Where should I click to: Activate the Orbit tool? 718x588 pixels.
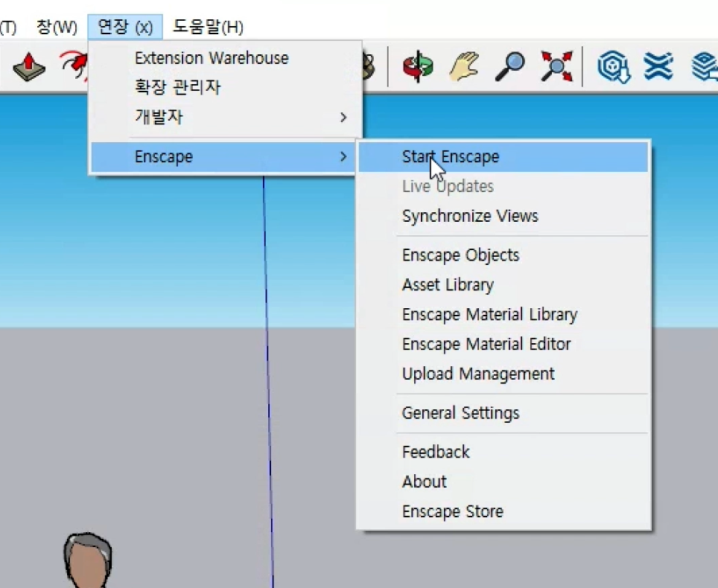(418, 67)
